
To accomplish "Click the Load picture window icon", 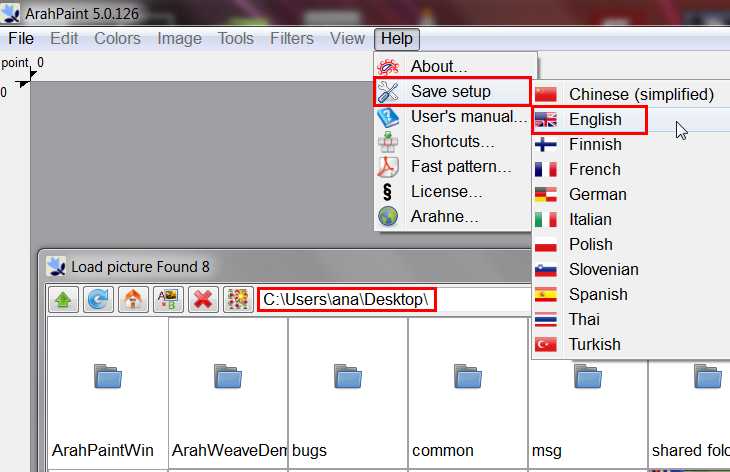I will click(x=56, y=266).
